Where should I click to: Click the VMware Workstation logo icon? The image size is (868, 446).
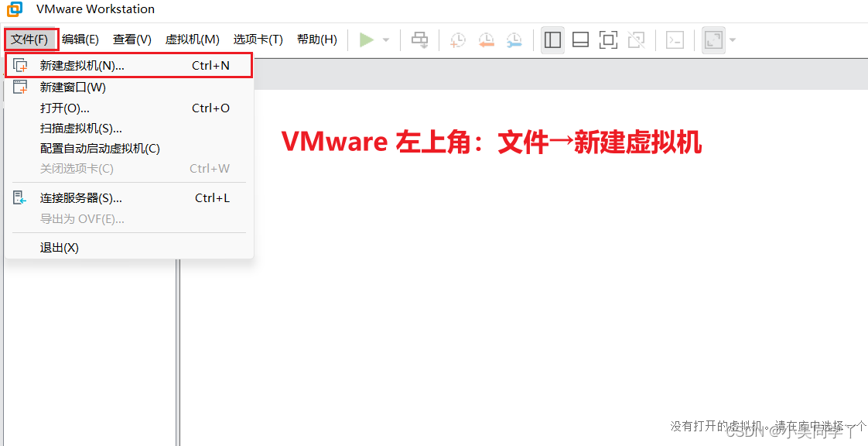(15, 9)
